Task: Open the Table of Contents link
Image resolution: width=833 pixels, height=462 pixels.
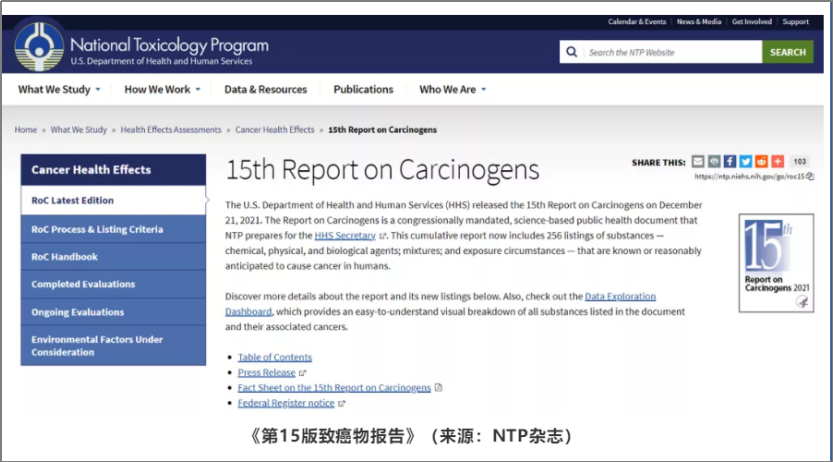Action: 275,357
